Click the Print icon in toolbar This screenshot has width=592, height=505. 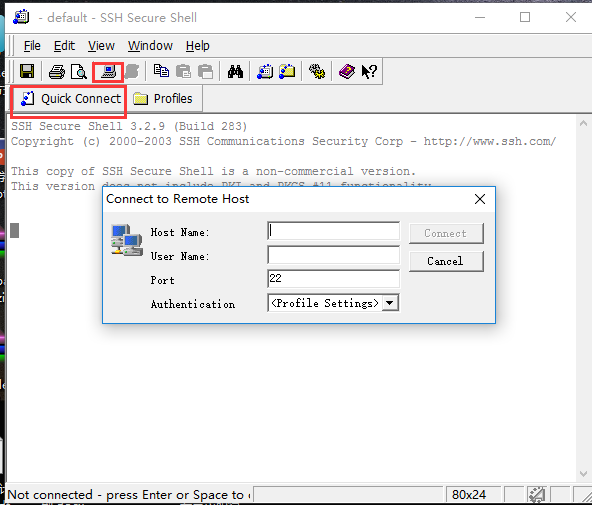[57, 71]
